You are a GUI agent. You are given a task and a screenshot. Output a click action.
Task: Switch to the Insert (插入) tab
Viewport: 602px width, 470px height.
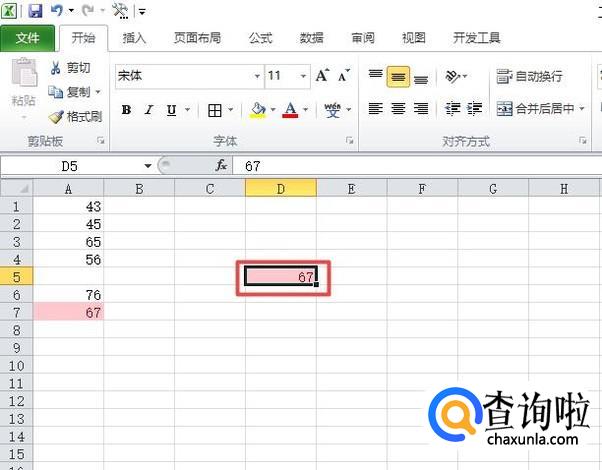[x=134, y=38]
